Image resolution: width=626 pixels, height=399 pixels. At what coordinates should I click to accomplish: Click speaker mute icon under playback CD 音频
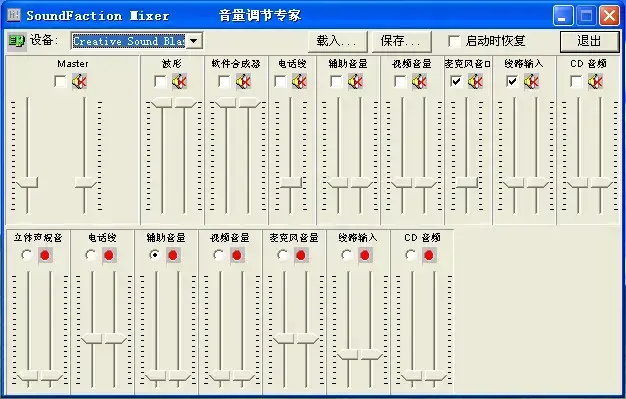[595, 82]
